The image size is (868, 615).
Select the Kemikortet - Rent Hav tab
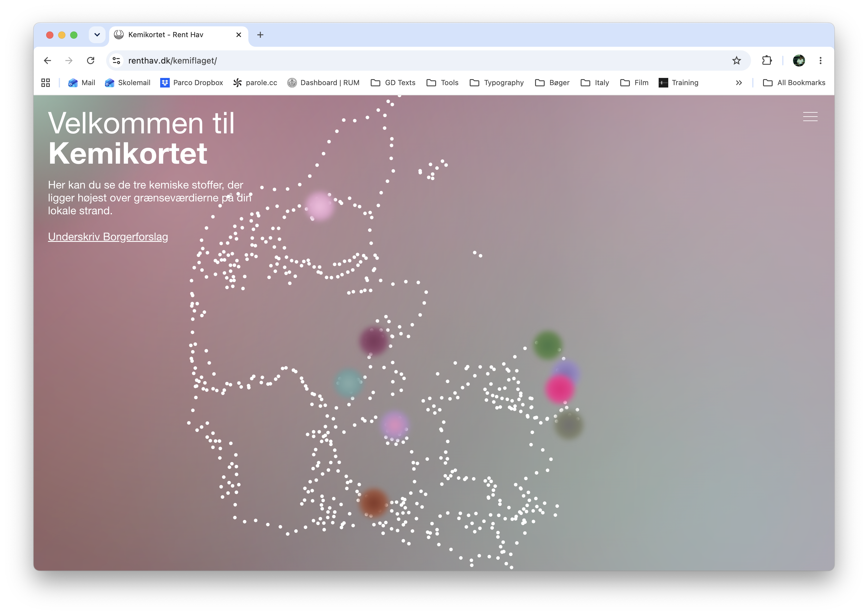coord(178,35)
